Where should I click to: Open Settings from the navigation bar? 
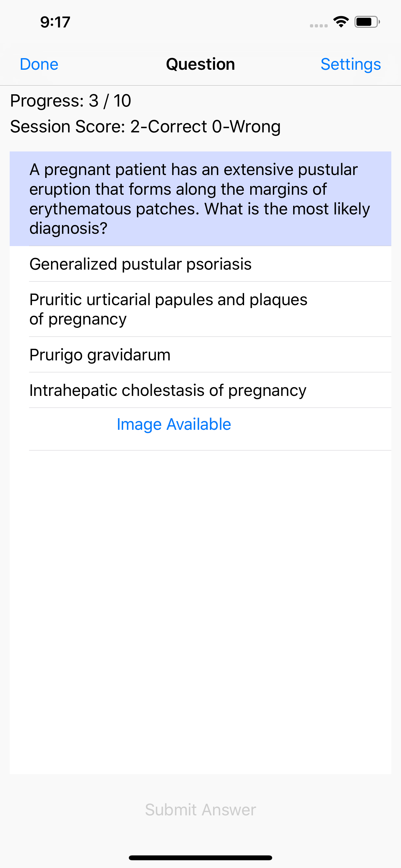tap(350, 64)
